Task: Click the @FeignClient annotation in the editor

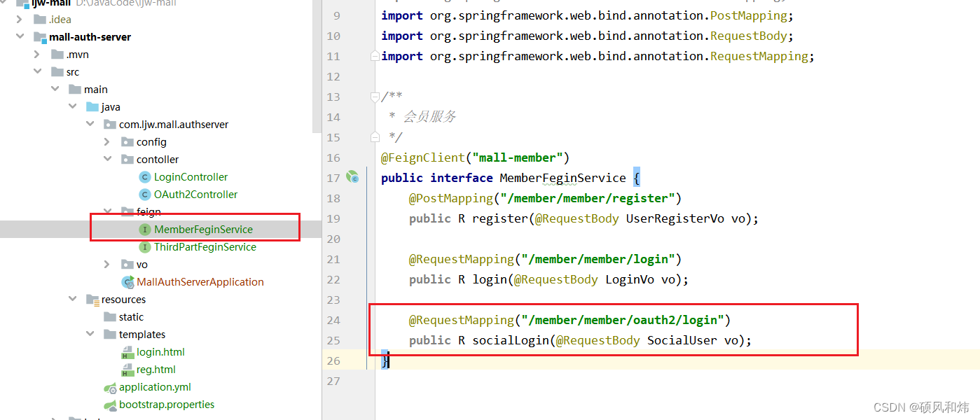Action: click(x=423, y=157)
